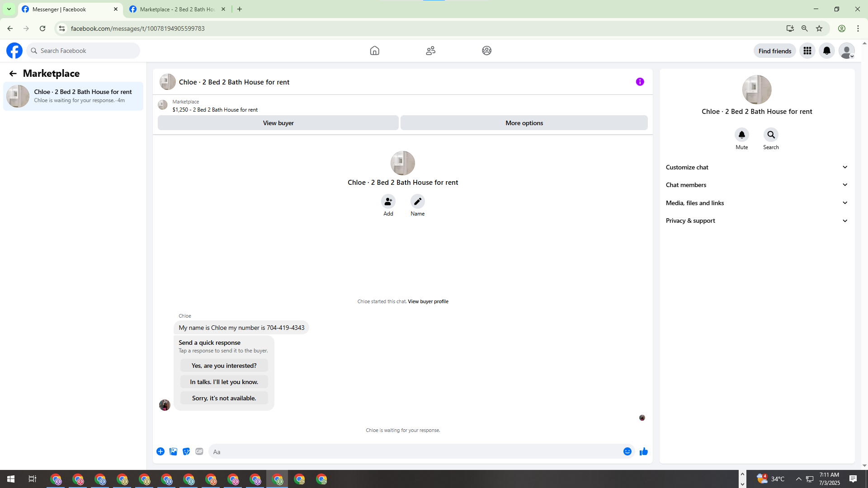
Task: Attach a photo with the image icon
Action: coord(173,451)
